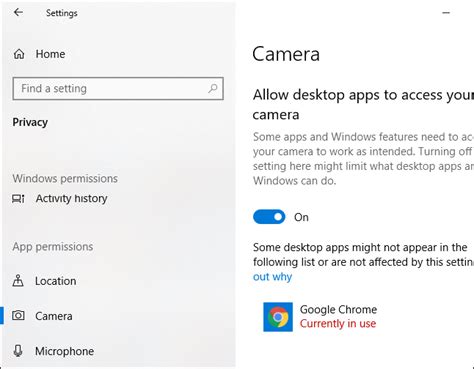Click the Google Chrome list entry name
This screenshot has width=474, height=369.
[338, 309]
